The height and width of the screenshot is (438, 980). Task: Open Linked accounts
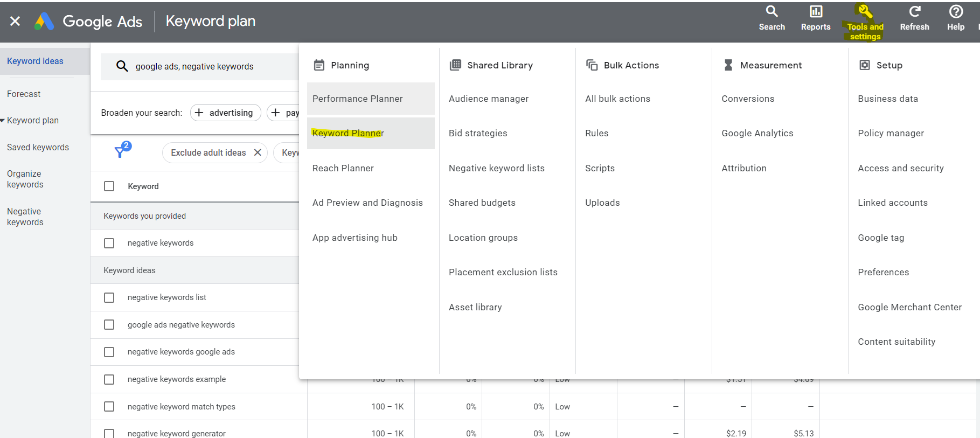click(893, 203)
